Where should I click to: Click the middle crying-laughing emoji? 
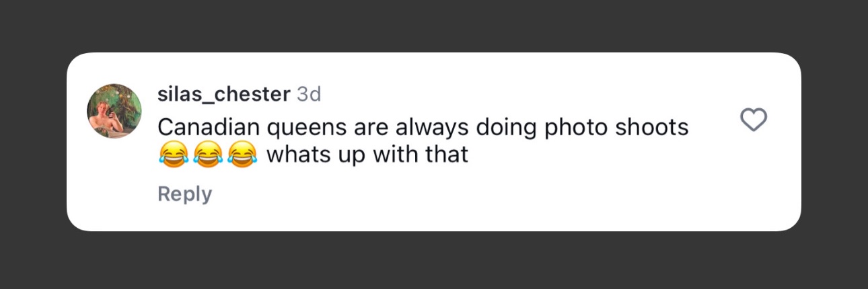tap(207, 156)
